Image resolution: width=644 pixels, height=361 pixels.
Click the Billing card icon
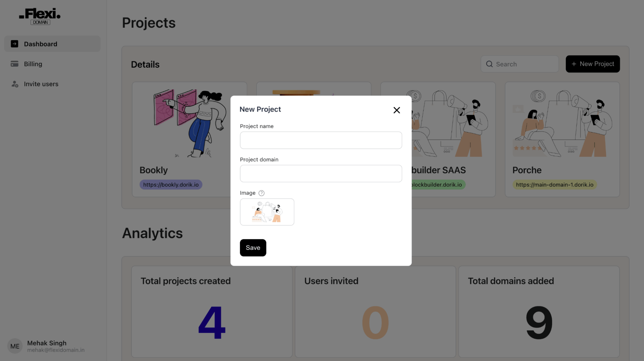tap(14, 64)
